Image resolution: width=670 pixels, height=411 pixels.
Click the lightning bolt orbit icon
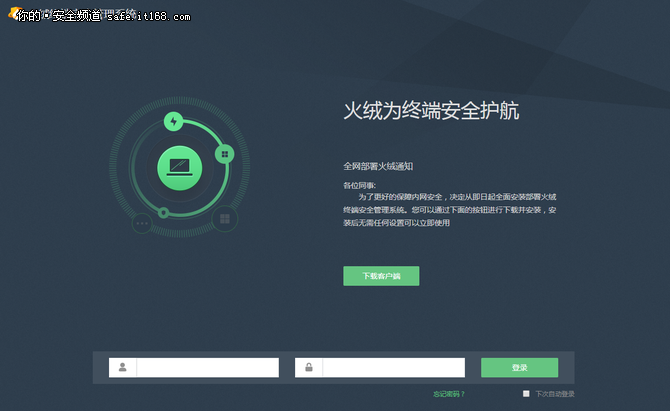(x=173, y=121)
